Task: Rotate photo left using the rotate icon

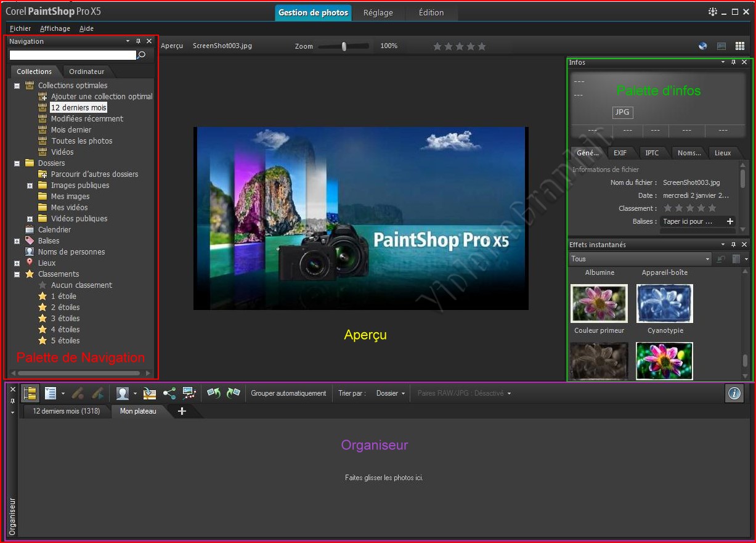Action: click(x=214, y=393)
